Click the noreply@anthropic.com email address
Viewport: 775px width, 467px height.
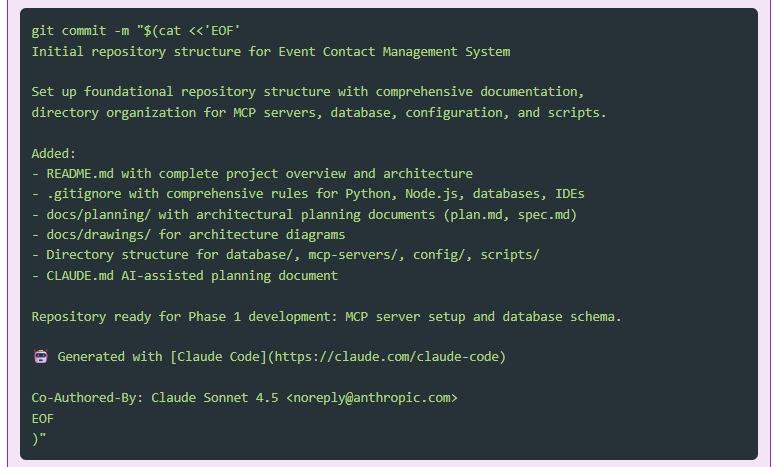(372, 398)
